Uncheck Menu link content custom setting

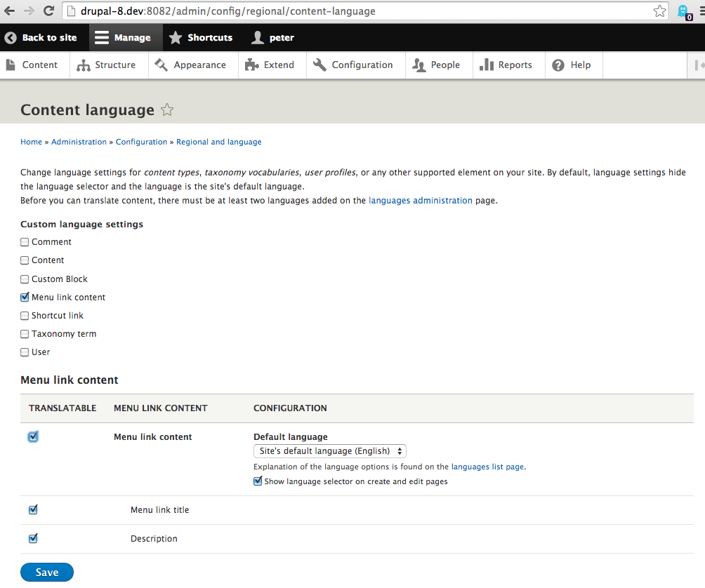coord(25,298)
